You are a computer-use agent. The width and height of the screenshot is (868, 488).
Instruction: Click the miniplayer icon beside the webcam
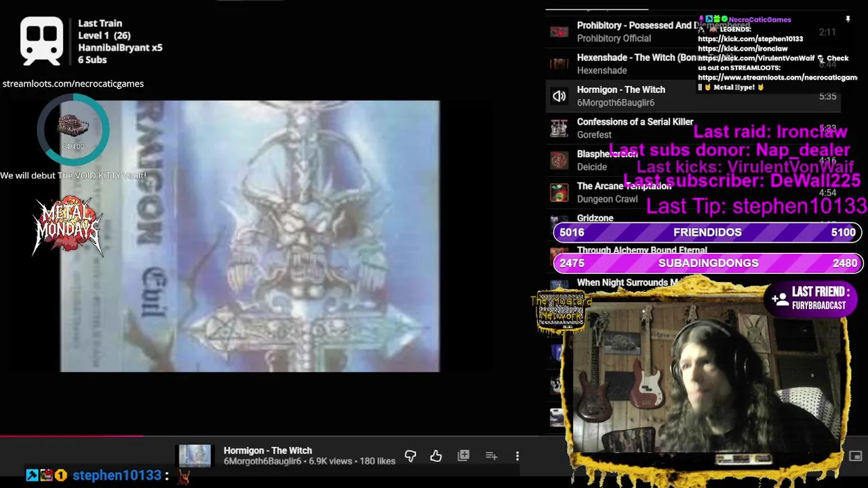tap(856, 456)
